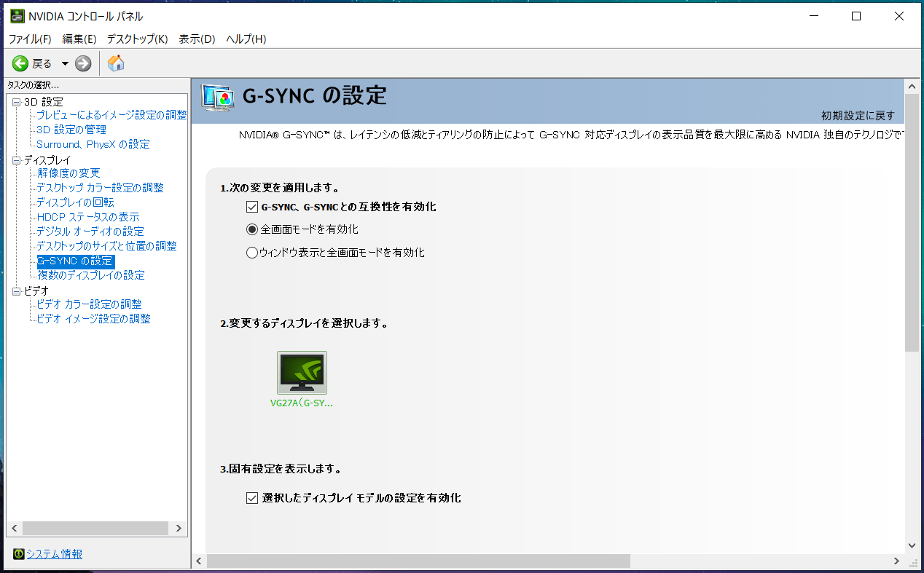
Task: Click the green Back arrow icon
Action: (x=20, y=63)
